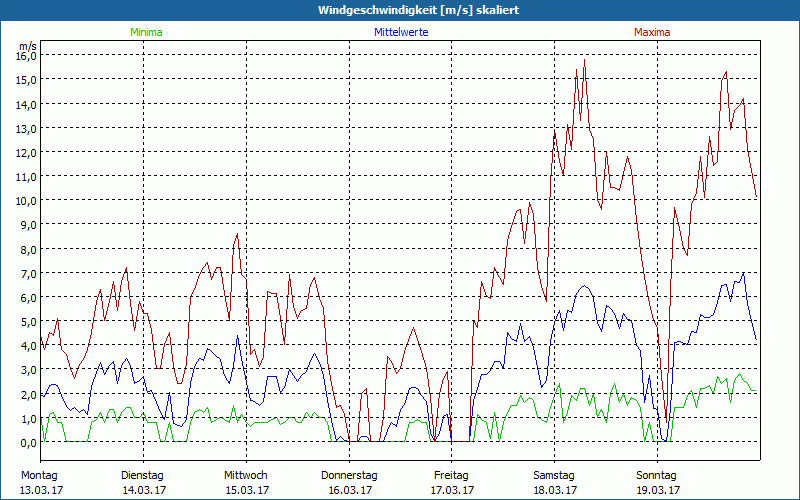Select the Mittwoch 15.03.17 date label
Screen dimensions: 800x500
(246, 483)
